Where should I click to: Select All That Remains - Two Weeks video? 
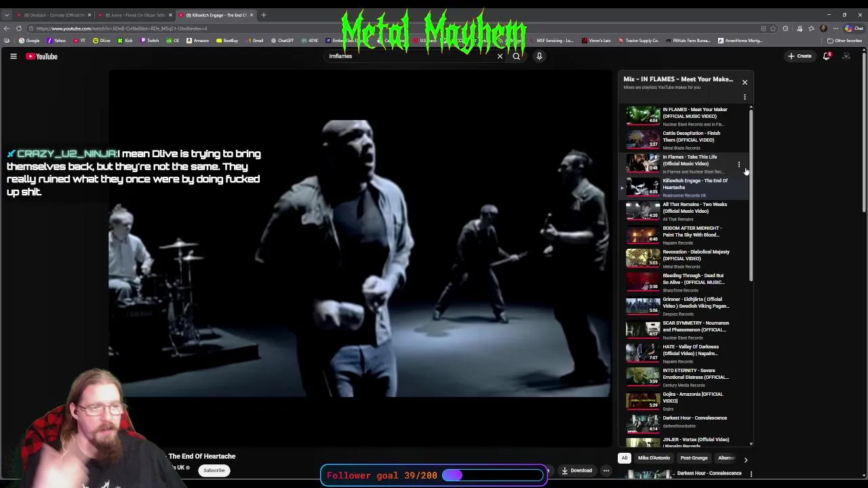(685, 211)
